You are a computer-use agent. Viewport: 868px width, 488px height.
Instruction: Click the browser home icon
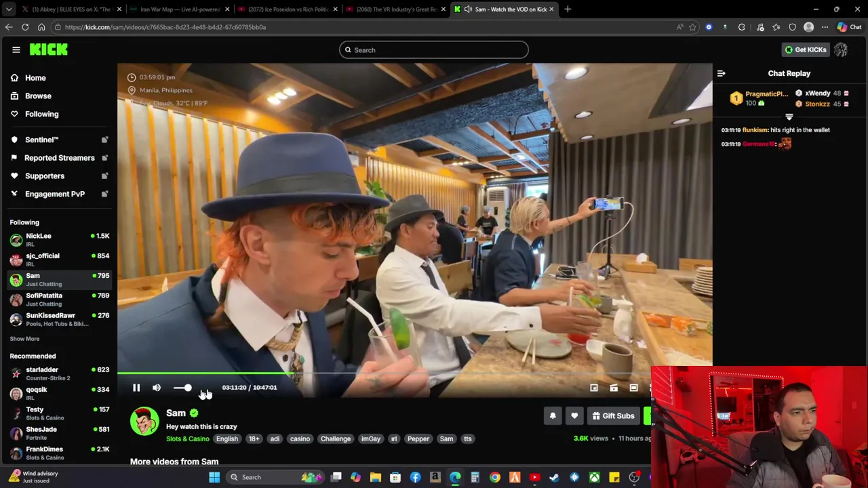click(x=41, y=27)
